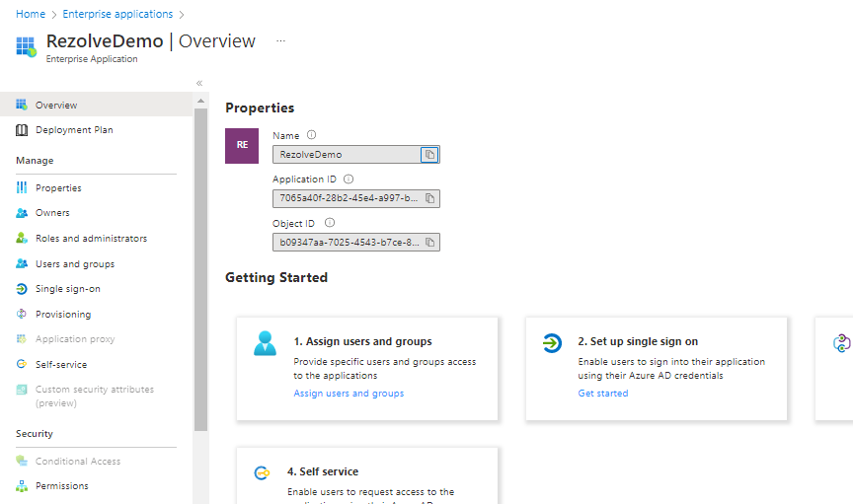Click the Properties bars icon
853x504 pixels.
21,187
